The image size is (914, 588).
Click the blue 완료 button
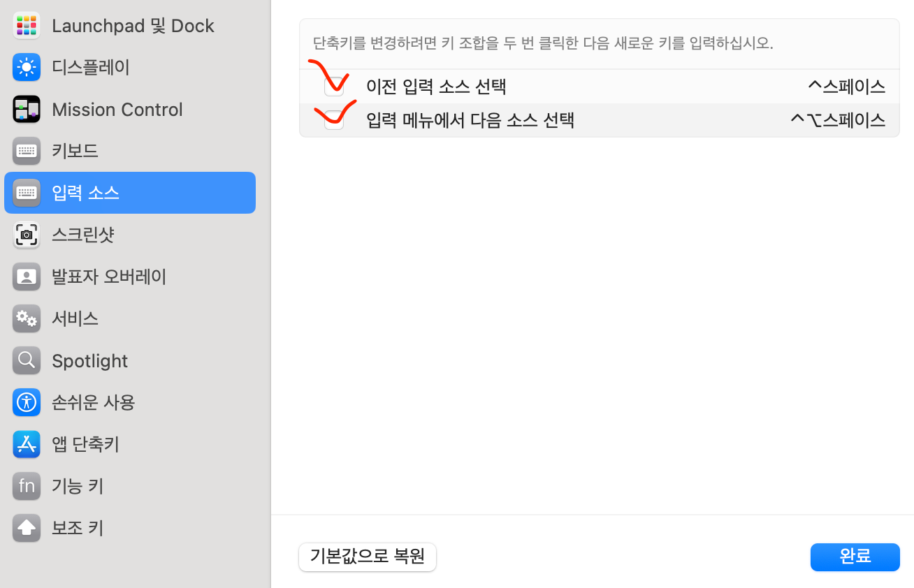855,557
